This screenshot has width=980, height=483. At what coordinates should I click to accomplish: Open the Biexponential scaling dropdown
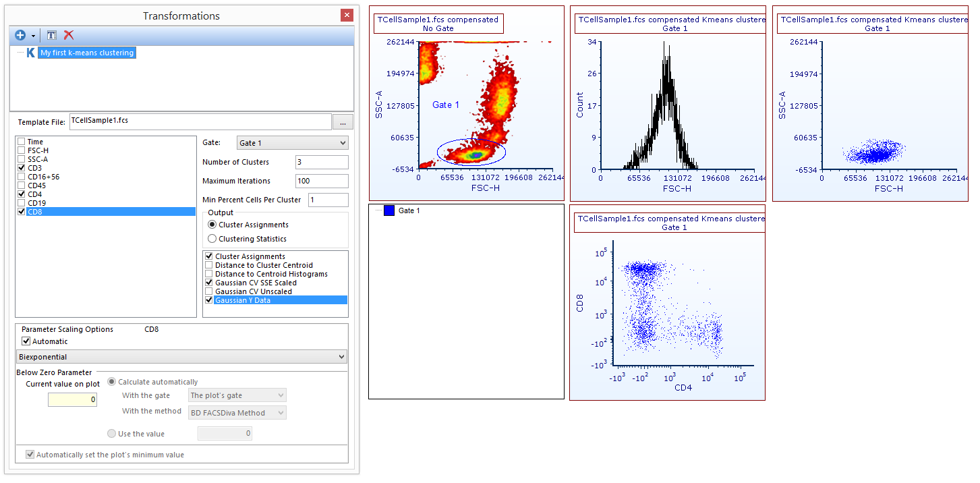click(181, 357)
